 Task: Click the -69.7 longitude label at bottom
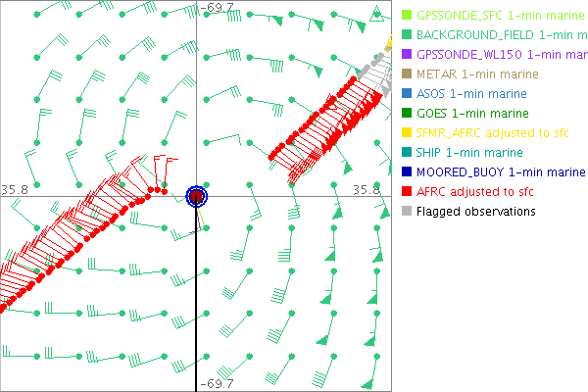click(216, 384)
